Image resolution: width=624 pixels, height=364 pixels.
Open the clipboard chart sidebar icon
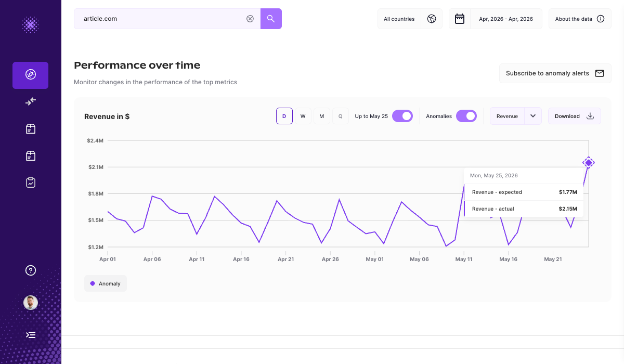pyautogui.click(x=31, y=183)
